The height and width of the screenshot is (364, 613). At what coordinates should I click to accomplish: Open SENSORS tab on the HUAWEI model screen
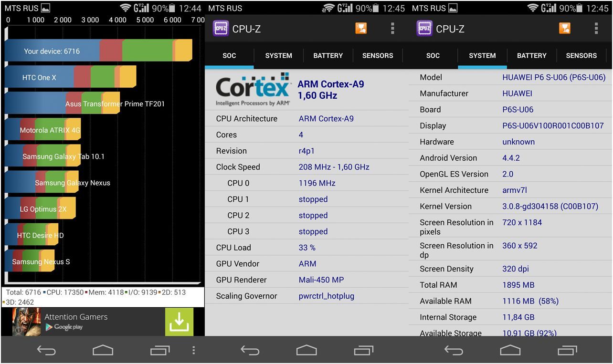pyautogui.click(x=581, y=56)
